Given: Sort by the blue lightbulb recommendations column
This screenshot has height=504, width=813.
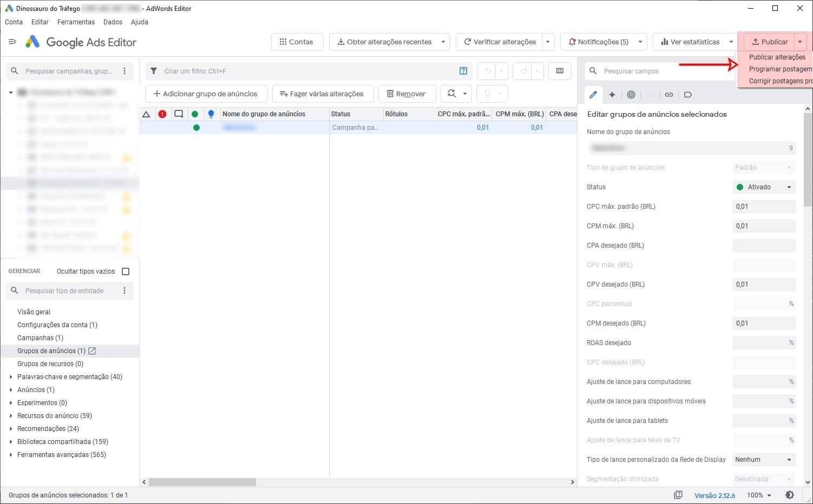Looking at the screenshot, I should [211, 114].
